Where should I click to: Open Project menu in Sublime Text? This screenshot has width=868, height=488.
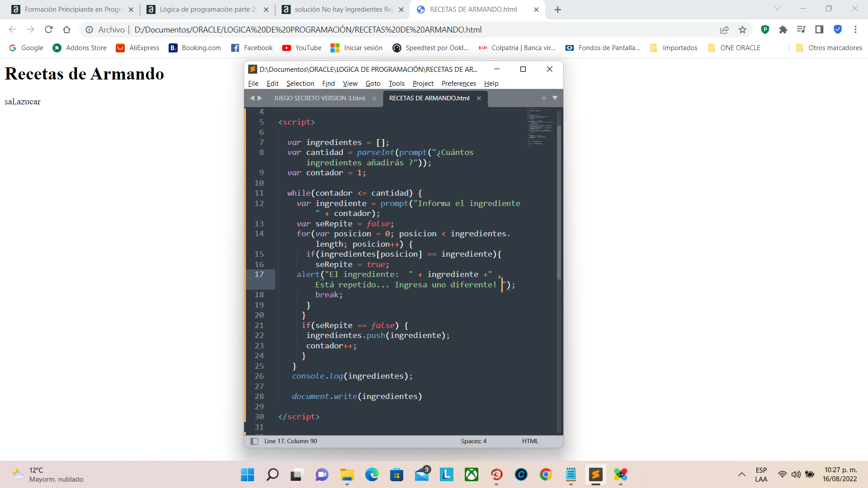point(423,84)
